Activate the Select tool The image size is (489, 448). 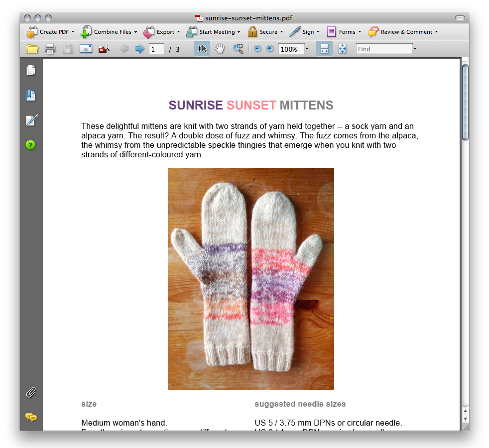coord(201,48)
